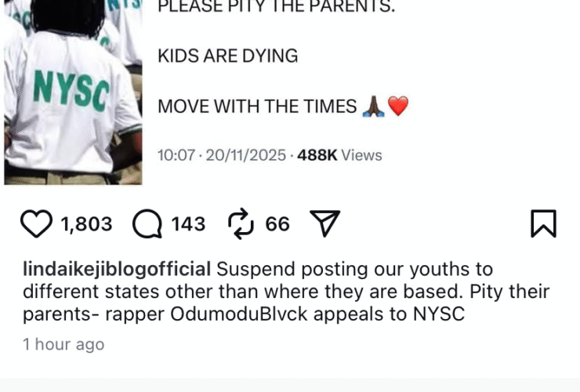Tap the repost arrows icon
The height and width of the screenshot is (392, 580).
click(241, 223)
